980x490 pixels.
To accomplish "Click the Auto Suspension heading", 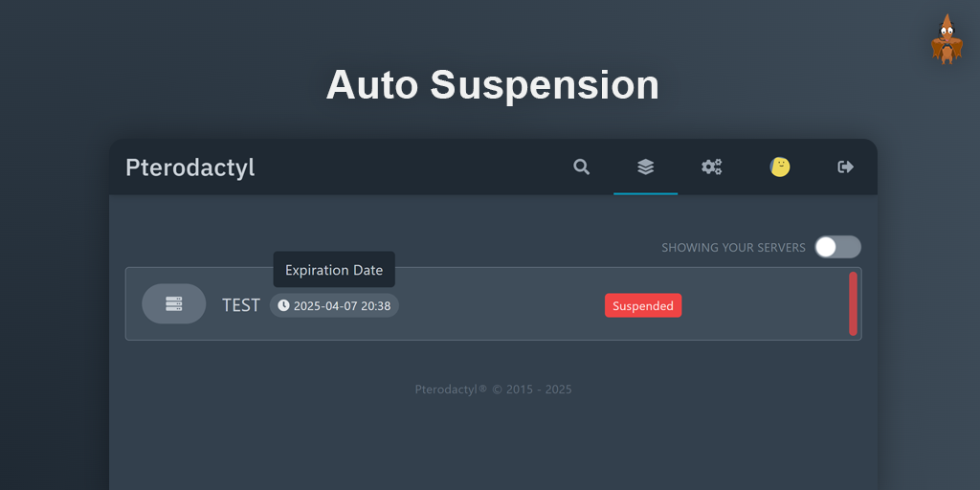I will pos(493,84).
